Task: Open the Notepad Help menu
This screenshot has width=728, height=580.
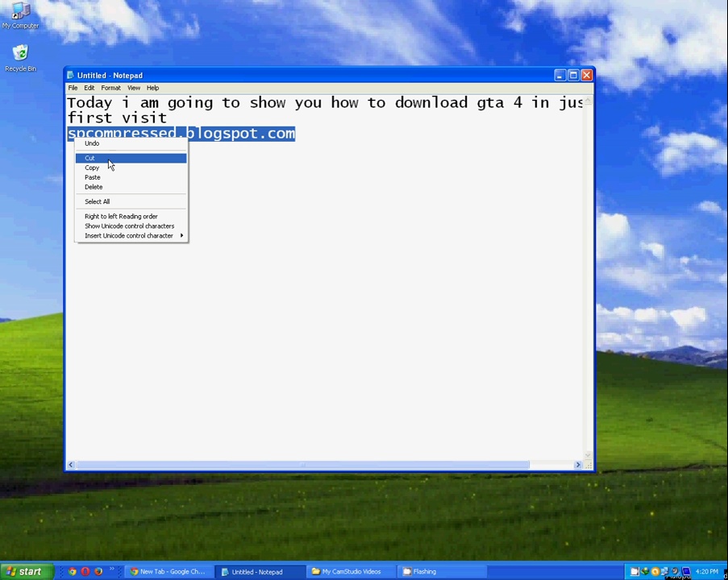Action: pos(152,88)
